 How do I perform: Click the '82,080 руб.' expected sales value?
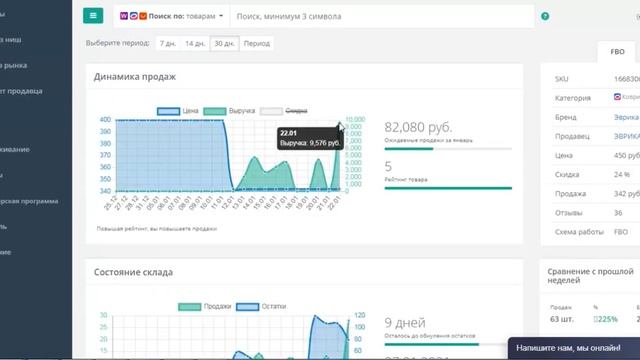coord(418,127)
